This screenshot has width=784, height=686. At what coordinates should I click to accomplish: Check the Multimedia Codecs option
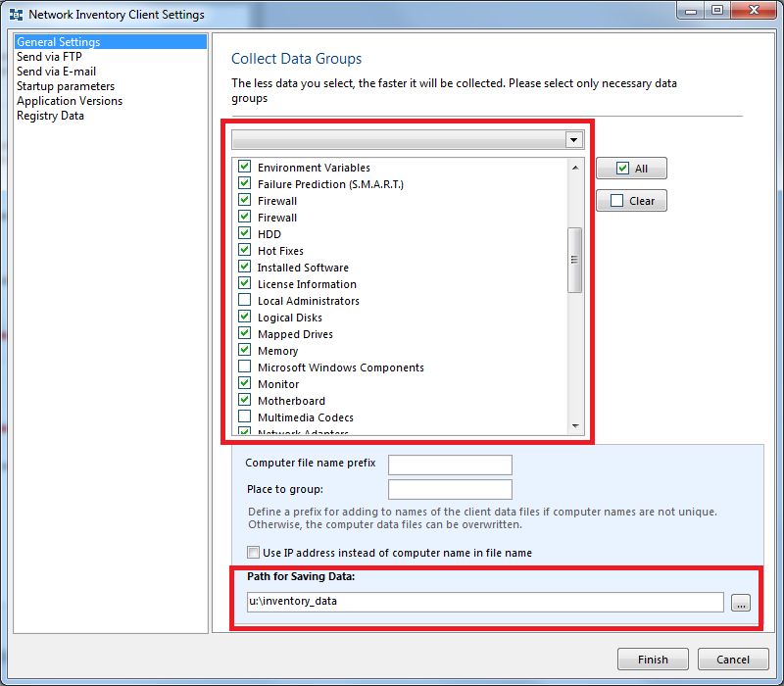click(x=244, y=416)
